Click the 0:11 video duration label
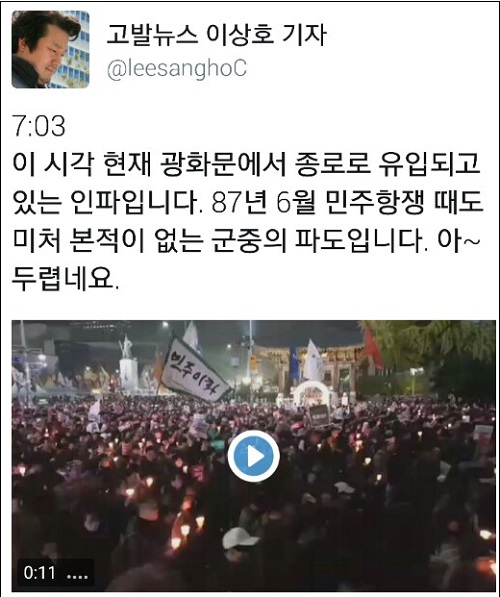Viewport: 500px width, 597px height. [x=39, y=572]
